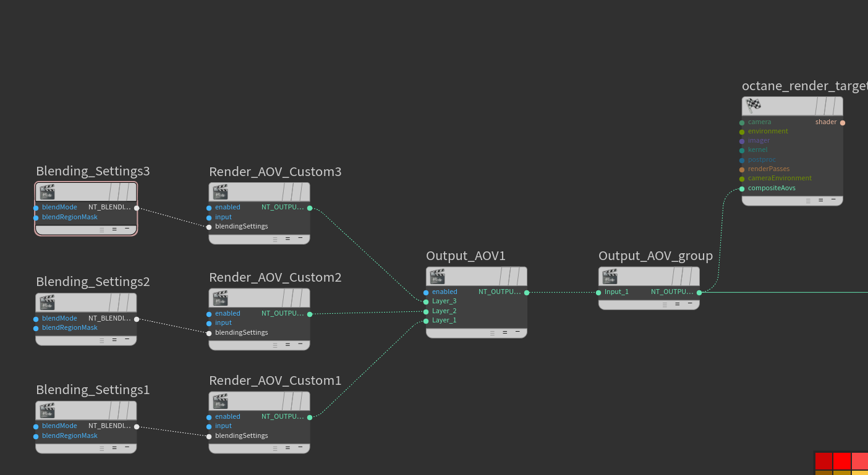The image size is (868, 475).
Task: Click NT_BLENDI output port on Blending_Settings3
Action: 137,208
